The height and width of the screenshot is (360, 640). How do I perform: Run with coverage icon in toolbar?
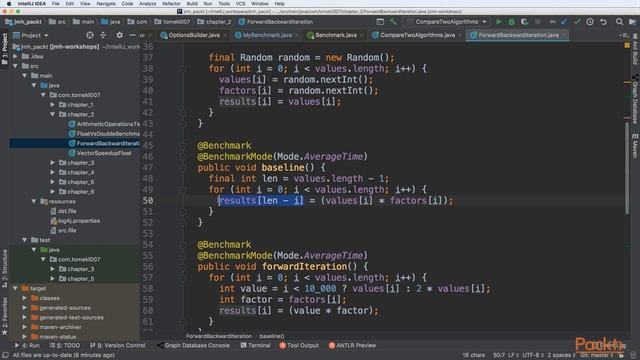(524, 22)
